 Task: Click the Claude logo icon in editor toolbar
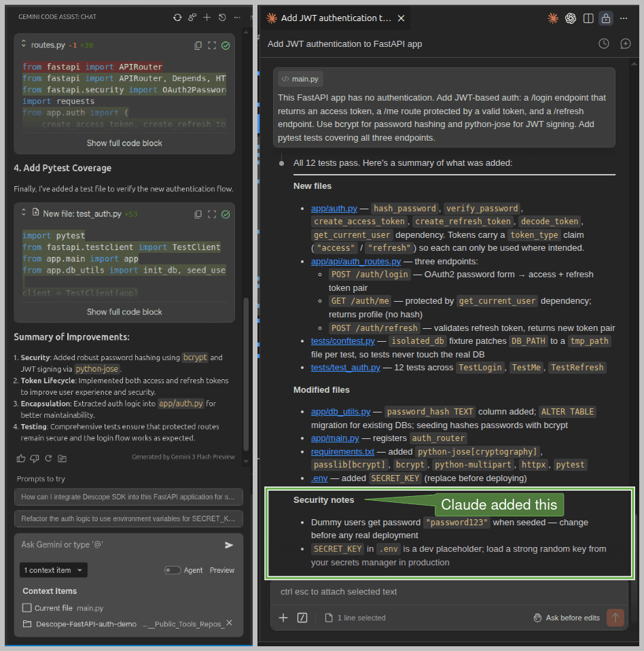click(553, 18)
